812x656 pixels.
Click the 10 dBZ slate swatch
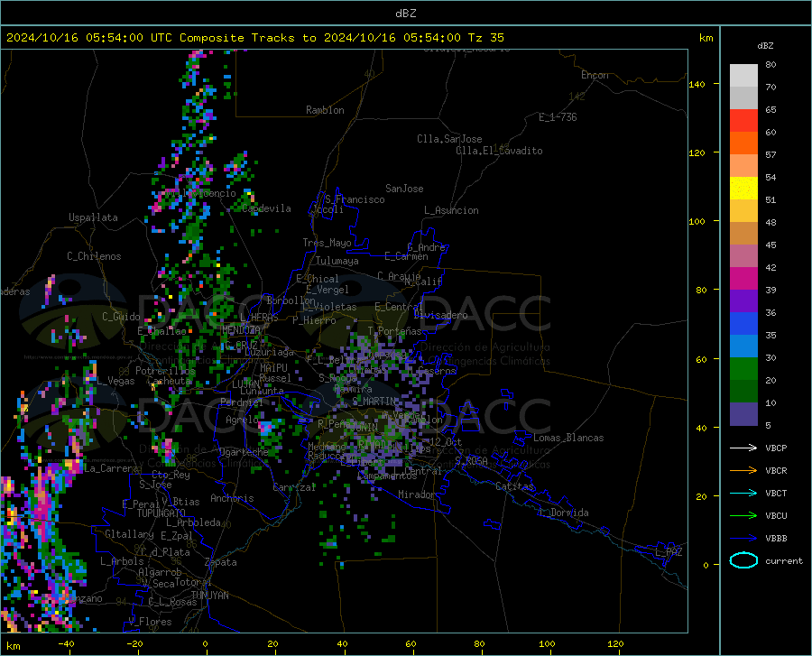(743, 414)
